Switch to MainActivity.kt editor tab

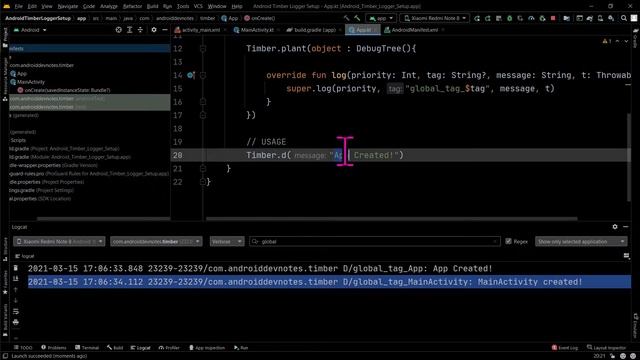[256, 30]
